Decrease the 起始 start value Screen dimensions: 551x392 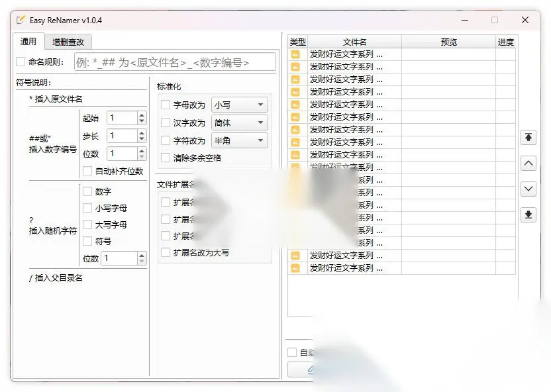tap(142, 121)
